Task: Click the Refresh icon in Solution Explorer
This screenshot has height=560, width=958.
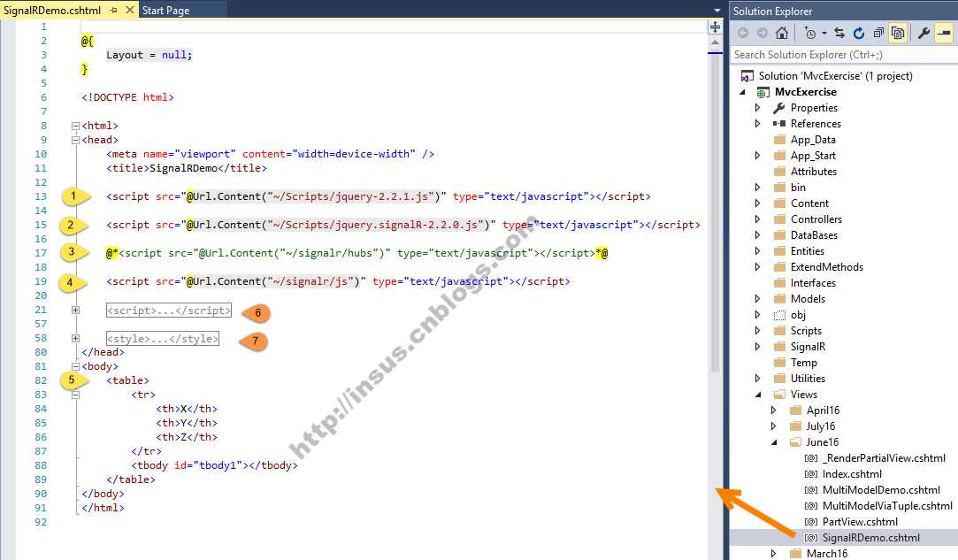Action: 859,33
